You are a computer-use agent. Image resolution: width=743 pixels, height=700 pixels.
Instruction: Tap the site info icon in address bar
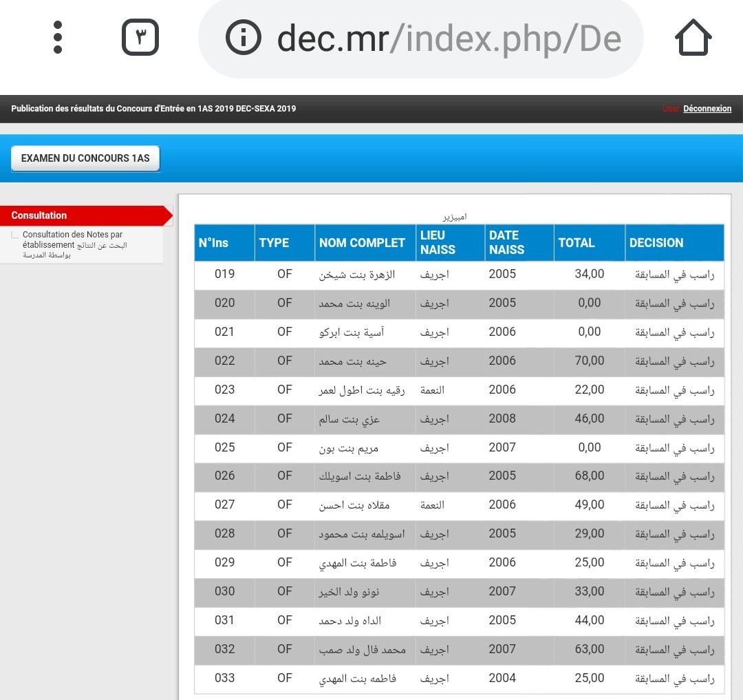coord(243,37)
